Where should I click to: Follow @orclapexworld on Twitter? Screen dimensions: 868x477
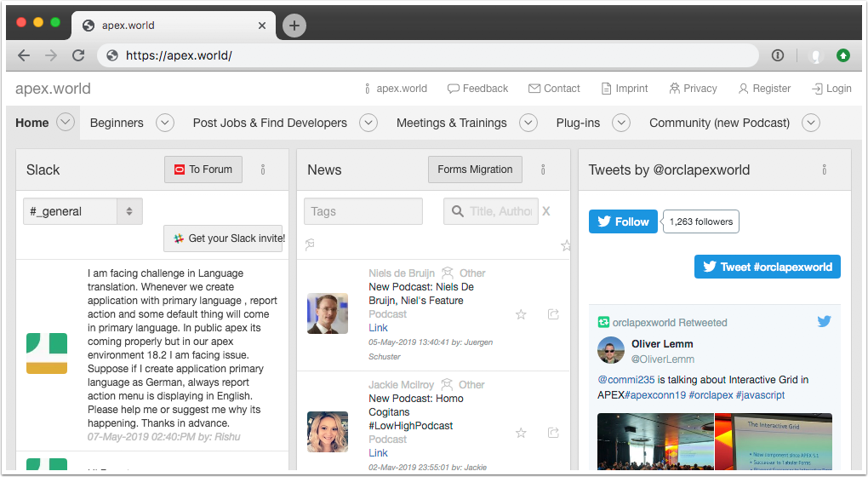[623, 221]
